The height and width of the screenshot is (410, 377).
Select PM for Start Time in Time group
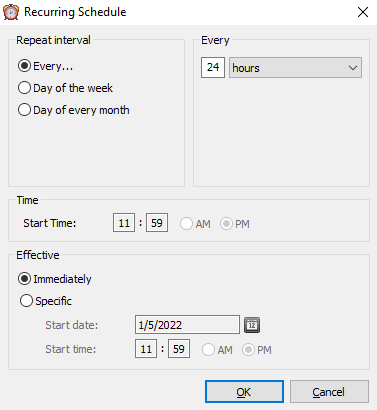tap(235, 224)
